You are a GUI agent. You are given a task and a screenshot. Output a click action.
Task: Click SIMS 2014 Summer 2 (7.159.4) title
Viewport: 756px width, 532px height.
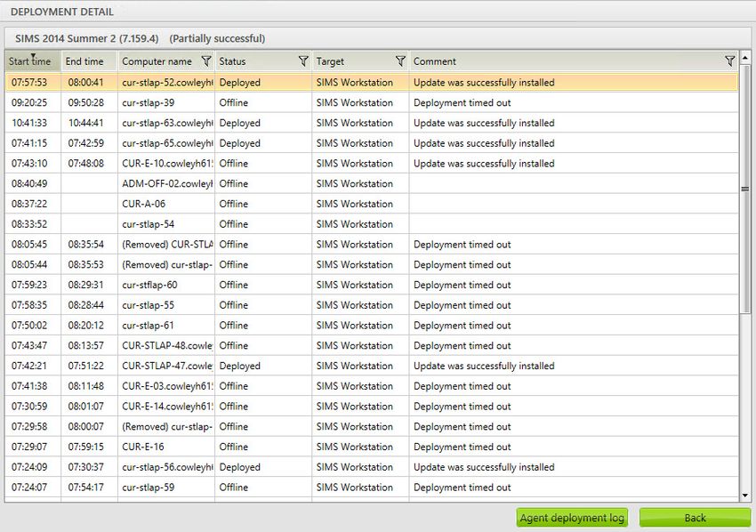(87, 38)
